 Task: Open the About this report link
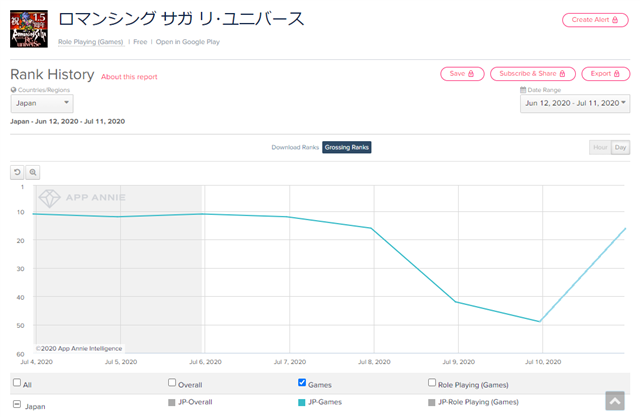[x=129, y=77]
